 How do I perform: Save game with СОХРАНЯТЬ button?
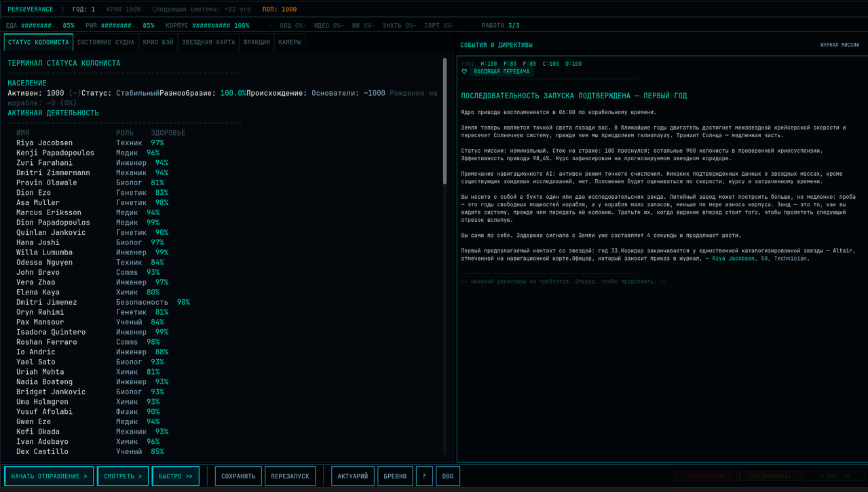[238, 476]
